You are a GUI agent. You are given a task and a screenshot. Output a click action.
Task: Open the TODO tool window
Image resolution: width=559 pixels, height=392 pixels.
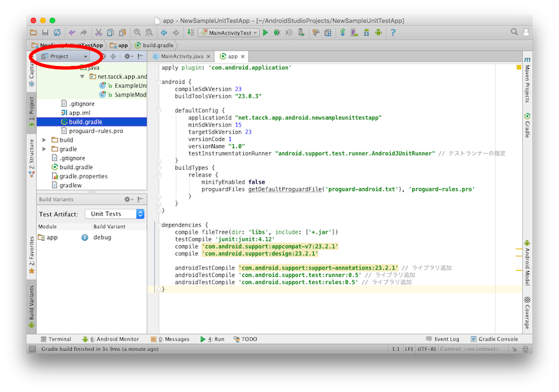pos(245,339)
